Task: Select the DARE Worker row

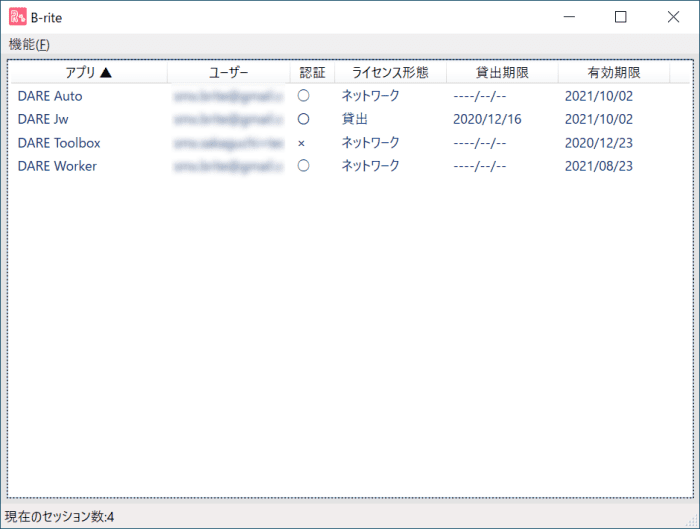Action: 350,166
